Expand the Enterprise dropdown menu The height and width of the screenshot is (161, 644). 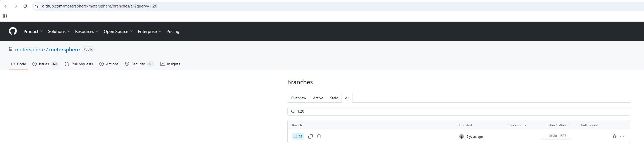149,31
